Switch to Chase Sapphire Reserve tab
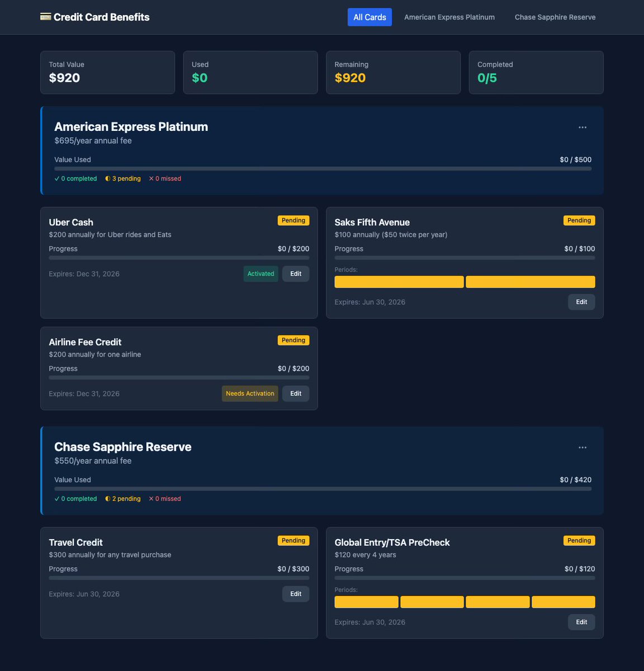The height and width of the screenshot is (671, 644). (x=555, y=17)
